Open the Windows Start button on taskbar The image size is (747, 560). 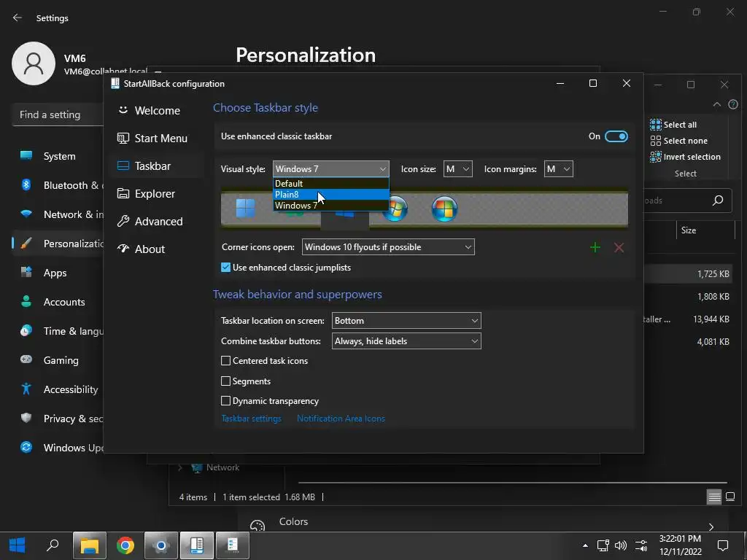tap(18, 545)
